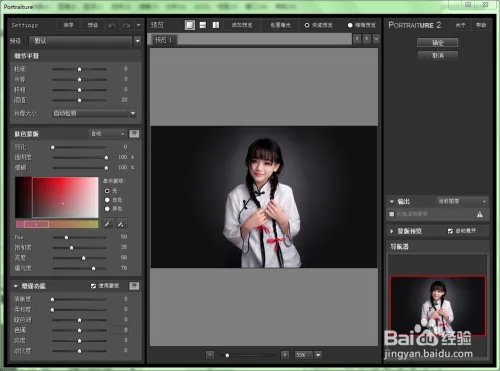Click add preview in preview toolbar
This screenshot has height=371, width=500.
click(x=242, y=25)
